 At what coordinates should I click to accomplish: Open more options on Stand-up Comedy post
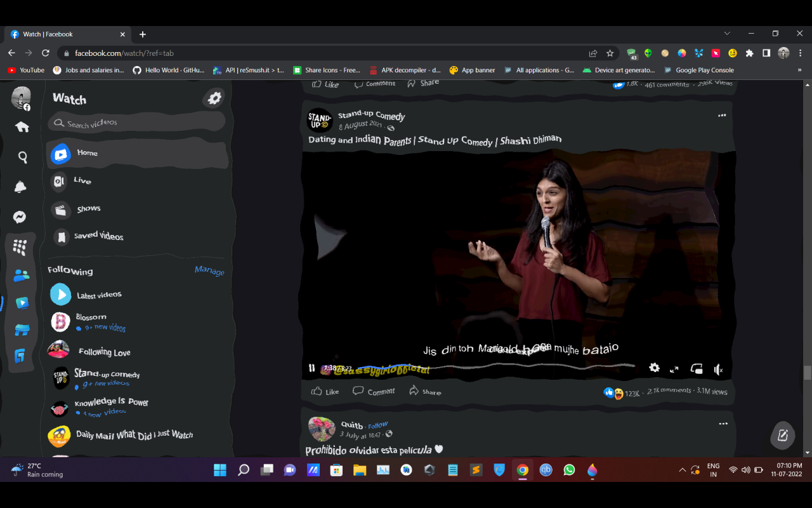722,116
